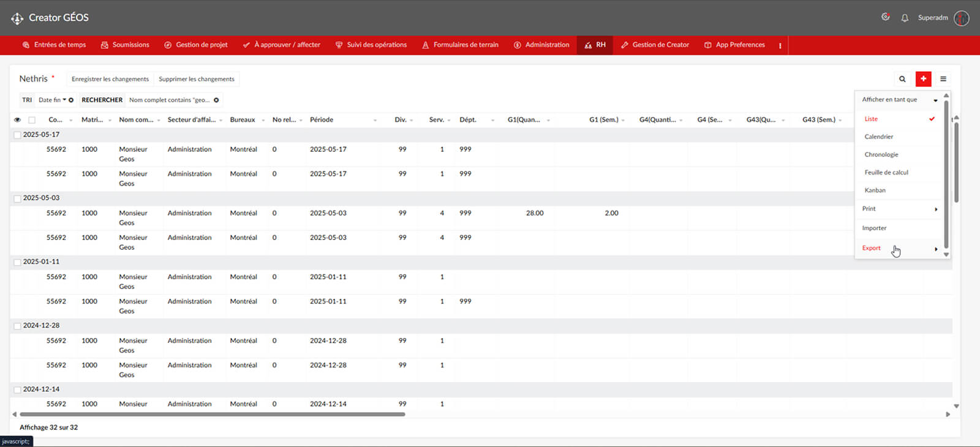Click the eye column visibility icon
The image size is (980, 447).
click(x=17, y=120)
